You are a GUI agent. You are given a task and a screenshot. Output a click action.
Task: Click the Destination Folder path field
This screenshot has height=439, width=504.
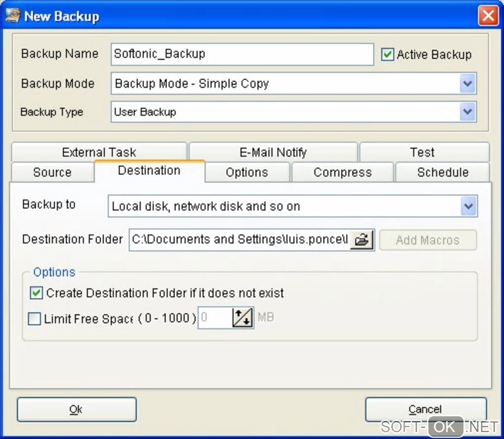pyautogui.click(x=240, y=239)
